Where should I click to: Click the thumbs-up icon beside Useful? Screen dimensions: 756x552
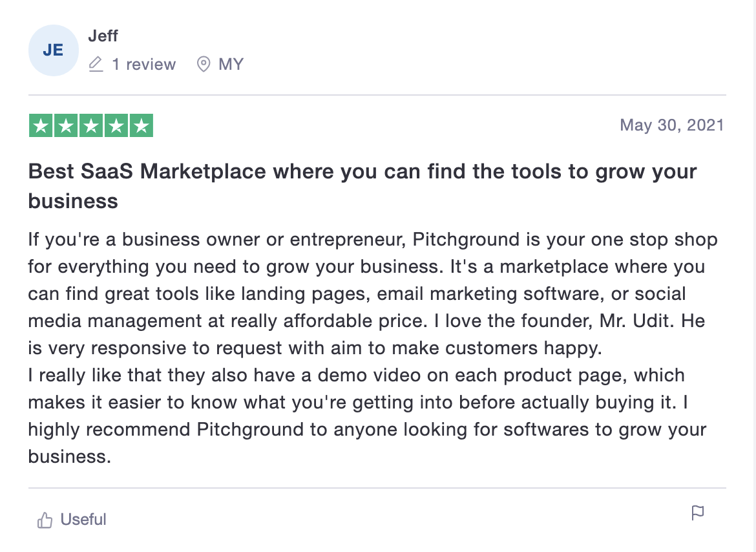click(x=45, y=520)
